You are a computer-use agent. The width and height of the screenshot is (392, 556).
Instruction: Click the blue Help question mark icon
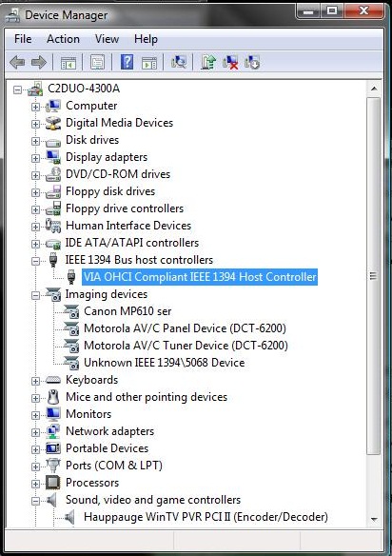[x=127, y=63]
